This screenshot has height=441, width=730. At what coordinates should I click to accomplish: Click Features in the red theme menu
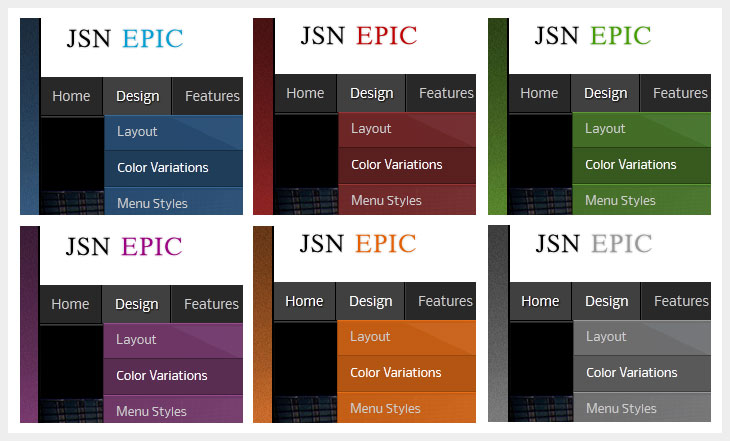tap(445, 93)
